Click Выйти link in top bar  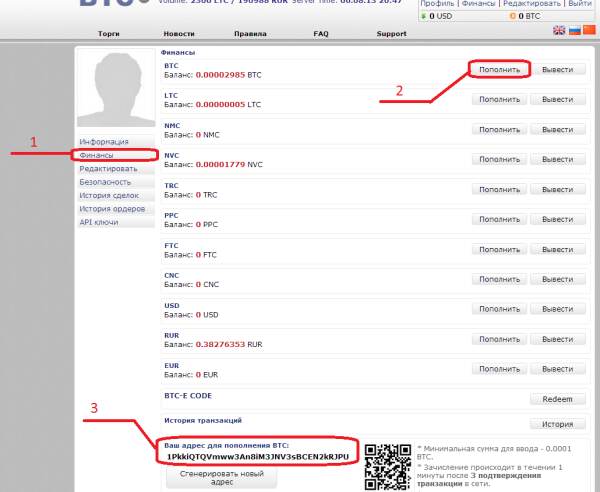click(x=580, y=4)
